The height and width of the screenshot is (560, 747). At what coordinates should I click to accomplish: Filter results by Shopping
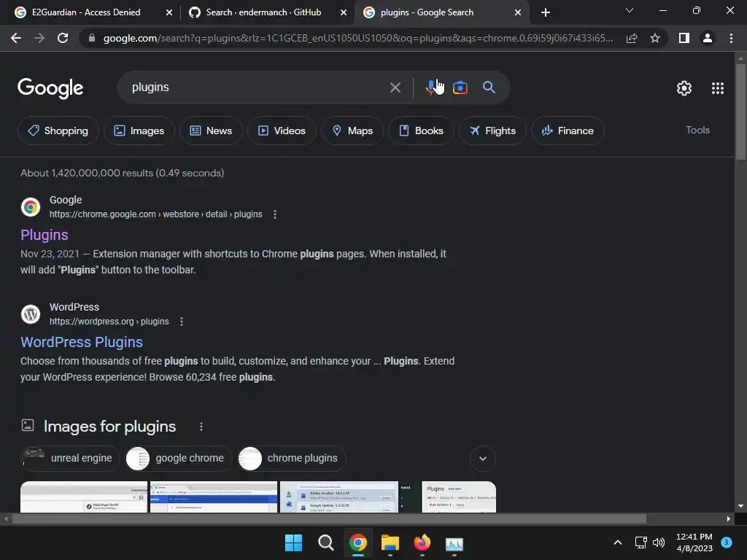pyautogui.click(x=58, y=131)
